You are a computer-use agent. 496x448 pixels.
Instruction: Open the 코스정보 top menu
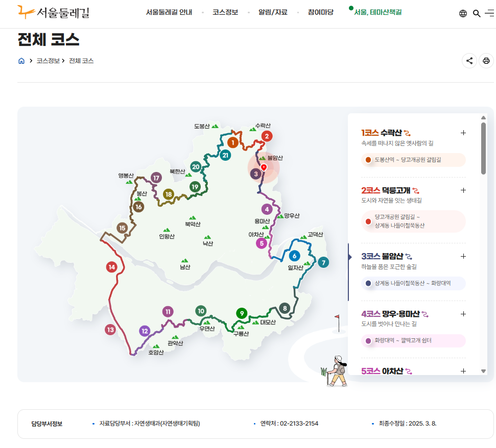pos(225,12)
